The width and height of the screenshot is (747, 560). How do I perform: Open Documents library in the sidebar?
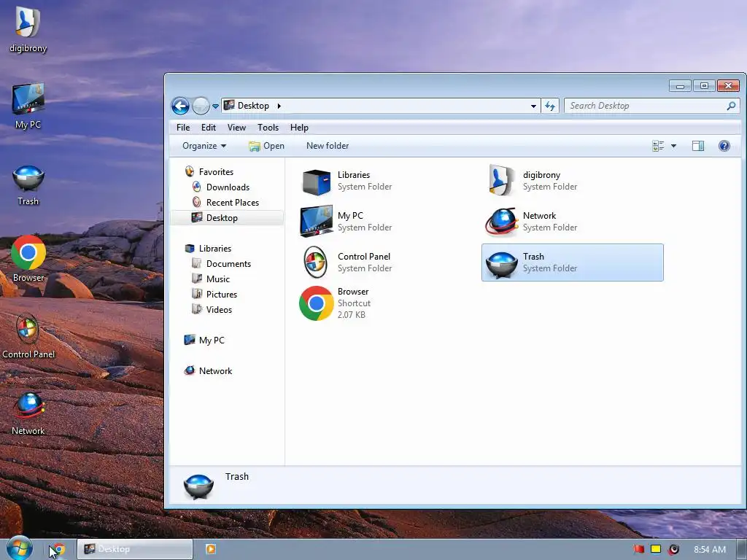[x=228, y=264]
